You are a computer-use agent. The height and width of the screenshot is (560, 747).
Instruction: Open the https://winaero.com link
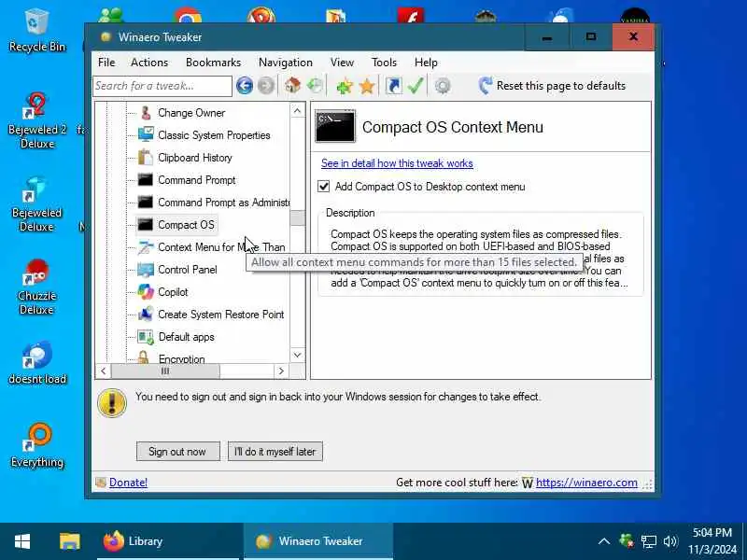tap(586, 483)
